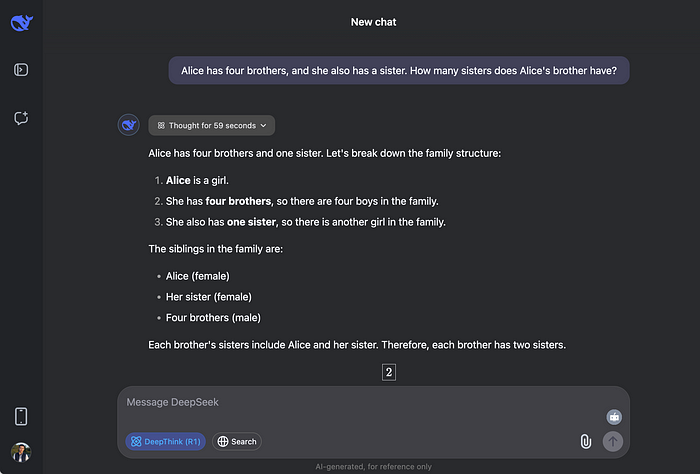Open the user profile avatar

click(21, 453)
